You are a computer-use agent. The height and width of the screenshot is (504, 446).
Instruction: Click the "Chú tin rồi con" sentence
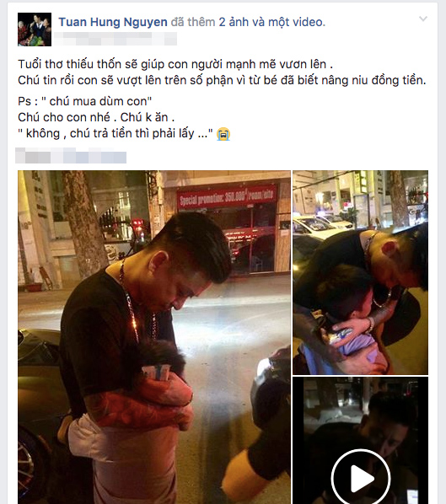coord(222,80)
